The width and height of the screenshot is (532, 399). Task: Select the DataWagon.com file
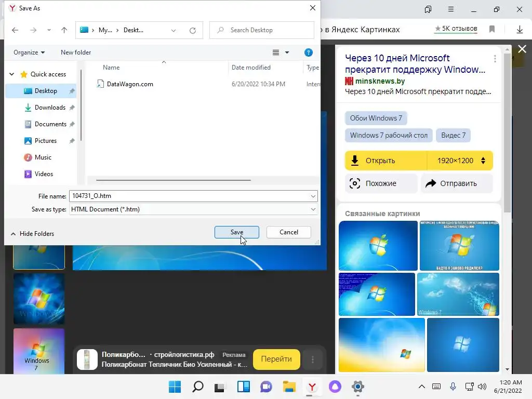click(x=130, y=84)
